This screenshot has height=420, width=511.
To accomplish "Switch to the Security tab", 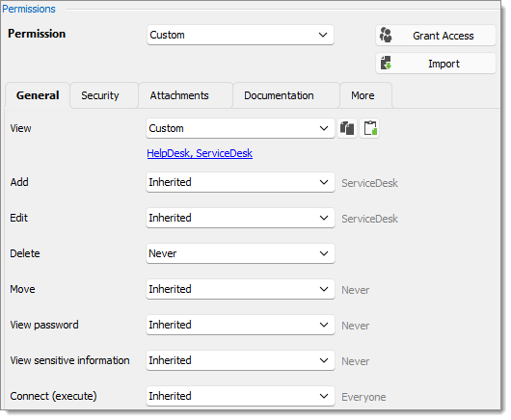I will click(x=100, y=95).
